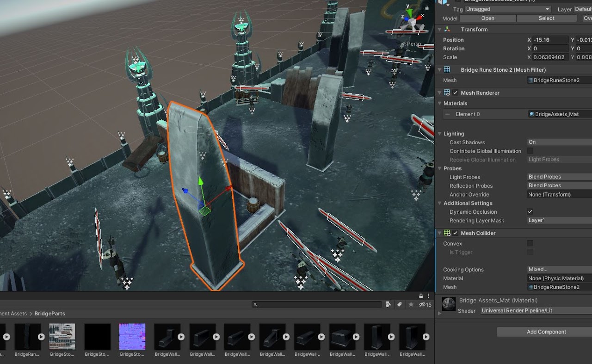Click the Open button in the Model row
592x364 pixels.
(x=487, y=18)
